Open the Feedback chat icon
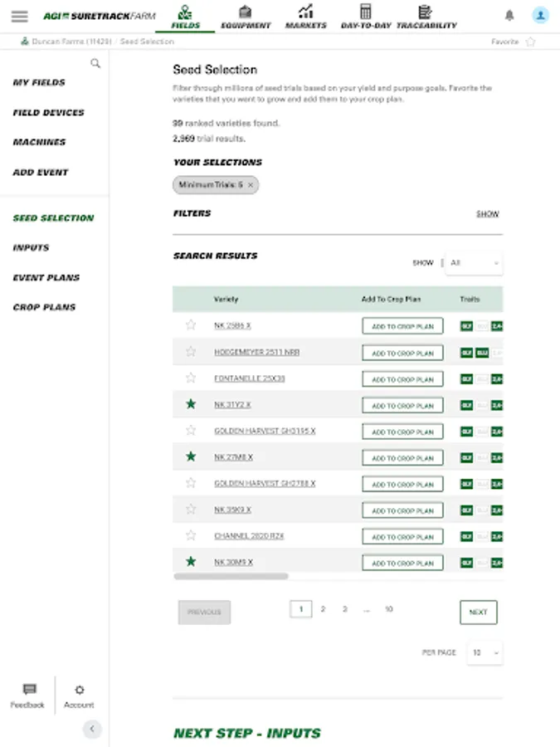This screenshot has height=747, width=560. [x=30, y=689]
